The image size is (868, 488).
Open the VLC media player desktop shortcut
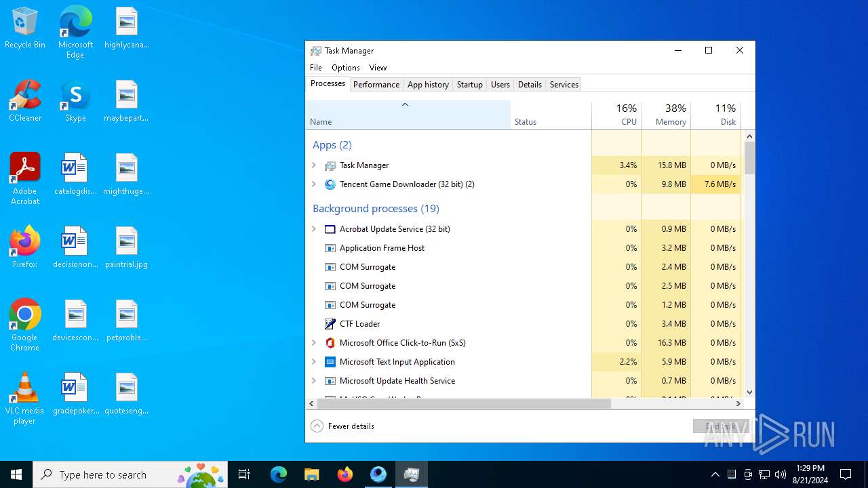click(25, 399)
